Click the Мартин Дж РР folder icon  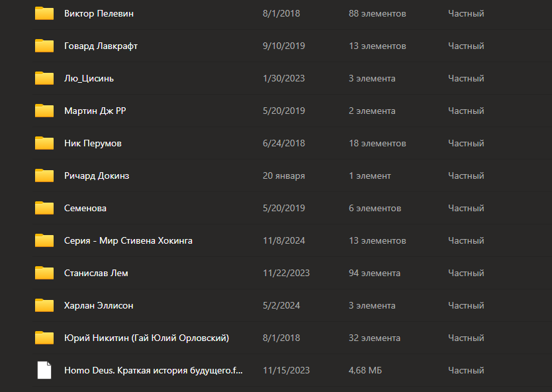click(x=44, y=111)
